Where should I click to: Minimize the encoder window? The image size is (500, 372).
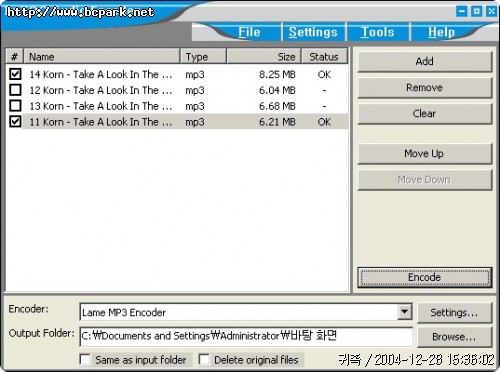[462, 11]
